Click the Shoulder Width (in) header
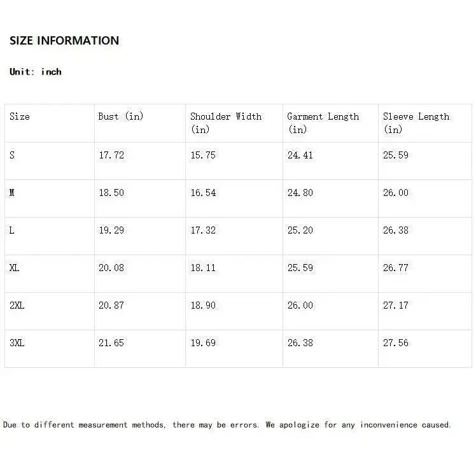476x476 pixels. pos(226,122)
